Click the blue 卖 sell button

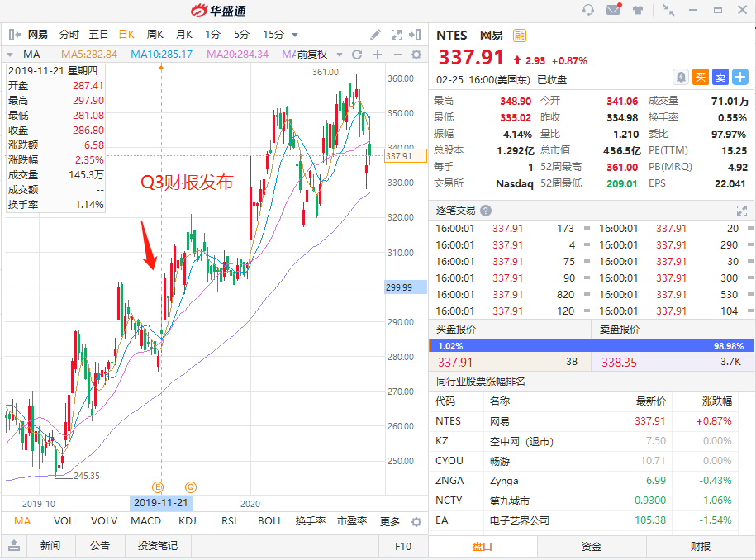(x=720, y=77)
